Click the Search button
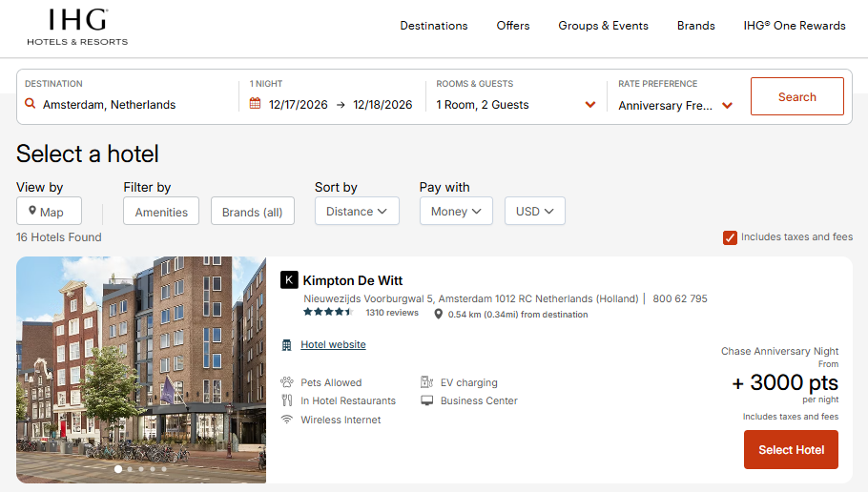 pyautogui.click(x=797, y=96)
